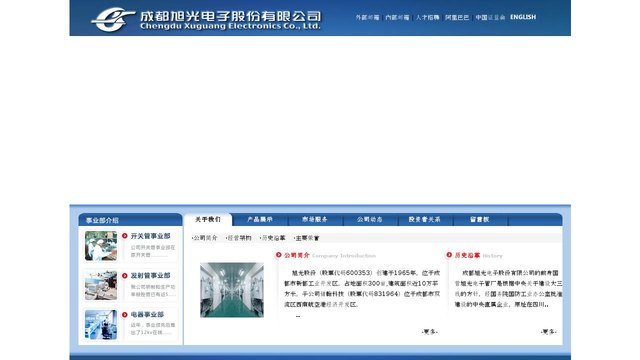Open the 中国证监会 link in the header
The height and width of the screenshot is (360, 640).
pos(490,17)
